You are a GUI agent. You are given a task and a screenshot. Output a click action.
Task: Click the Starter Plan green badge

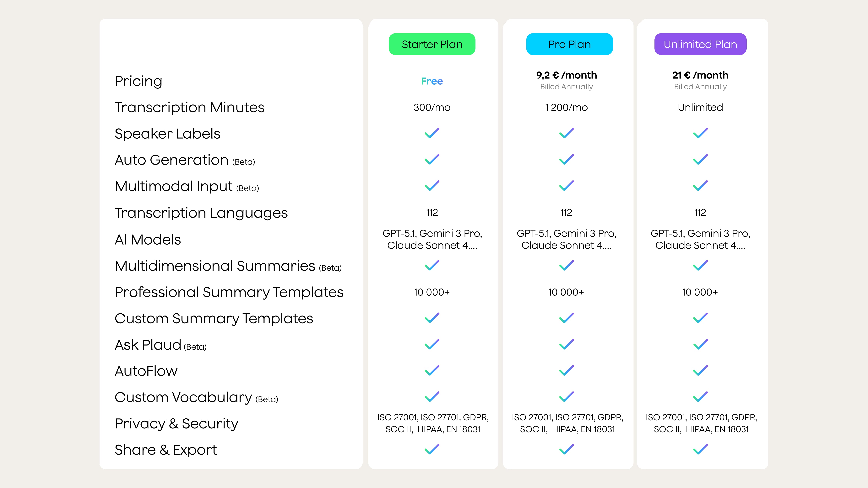[432, 44]
